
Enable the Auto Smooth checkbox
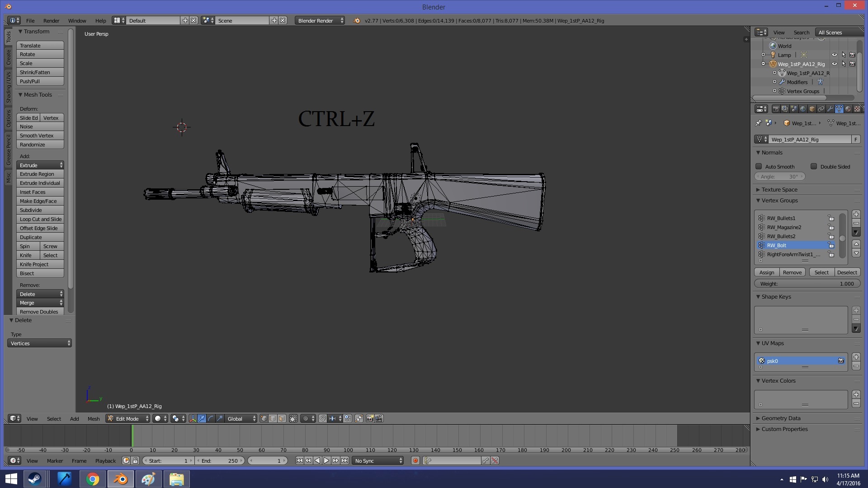(759, 167)
